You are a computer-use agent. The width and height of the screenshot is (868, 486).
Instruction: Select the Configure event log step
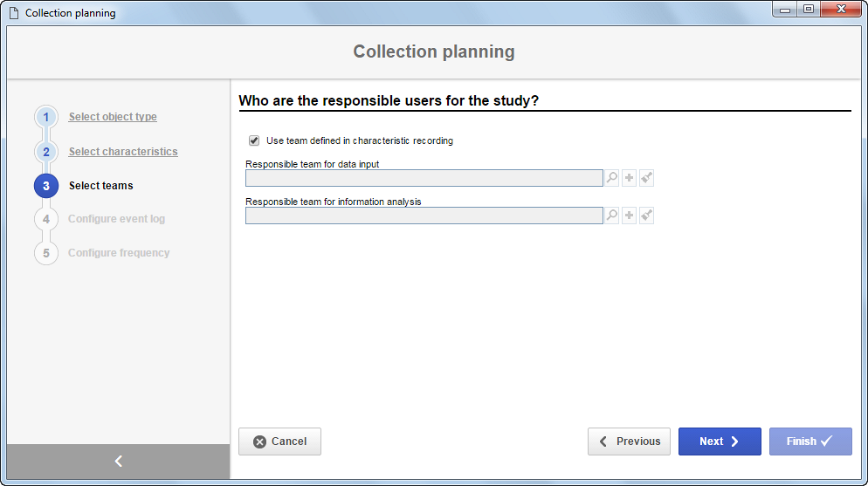click(x=116, y=219)
